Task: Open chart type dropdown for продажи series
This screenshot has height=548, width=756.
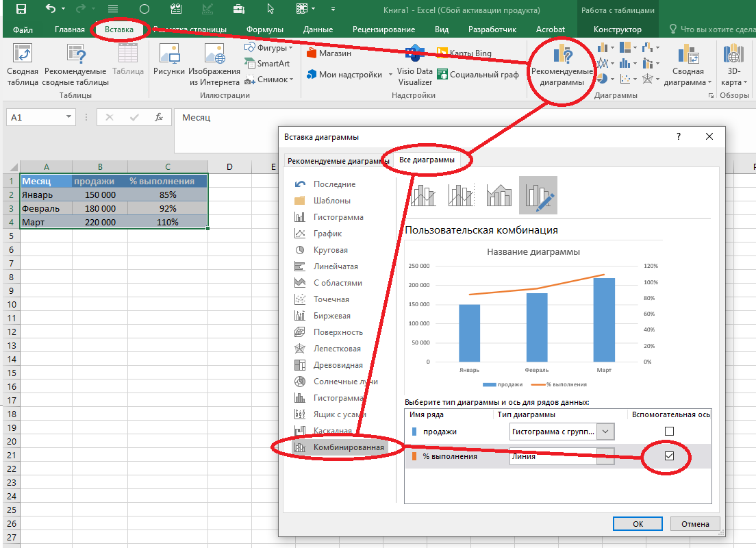Action: coord(605,432)
